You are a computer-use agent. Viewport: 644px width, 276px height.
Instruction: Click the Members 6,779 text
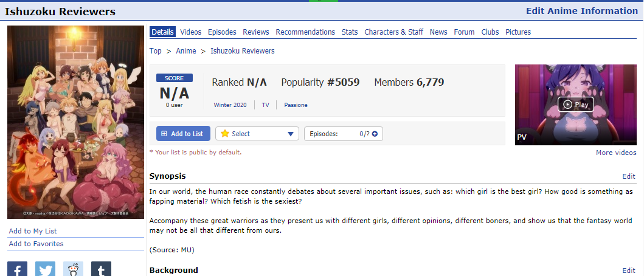pos(409,83)
